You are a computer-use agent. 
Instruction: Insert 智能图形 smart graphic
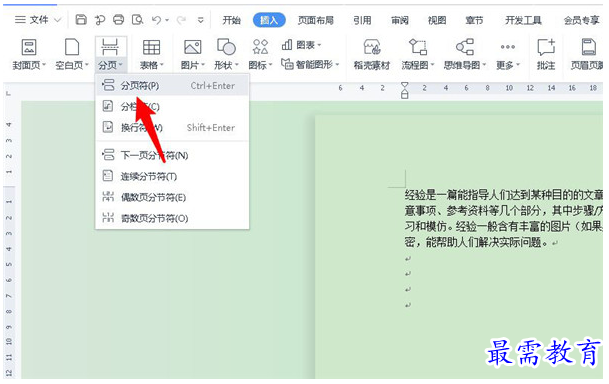(310, 64)
